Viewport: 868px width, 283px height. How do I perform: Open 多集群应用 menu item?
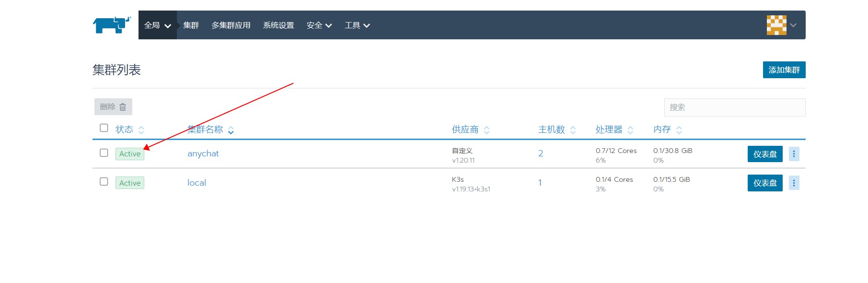click(231, 25)
